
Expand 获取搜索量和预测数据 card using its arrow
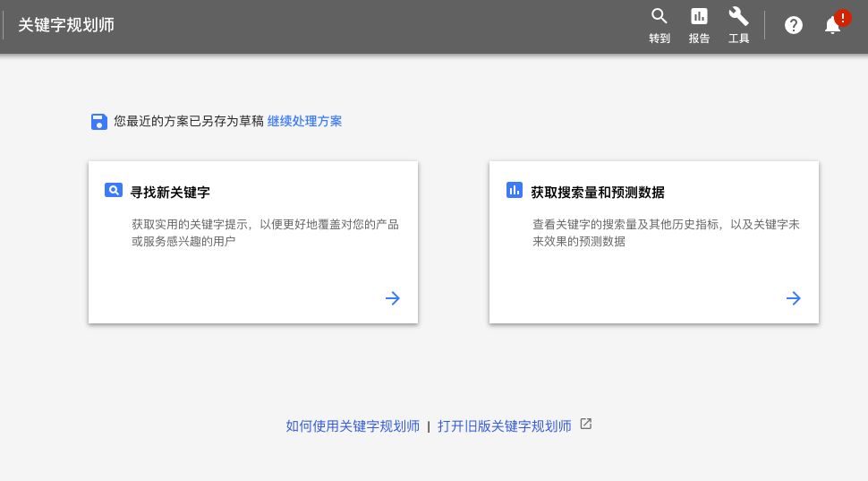pos(793,299)
